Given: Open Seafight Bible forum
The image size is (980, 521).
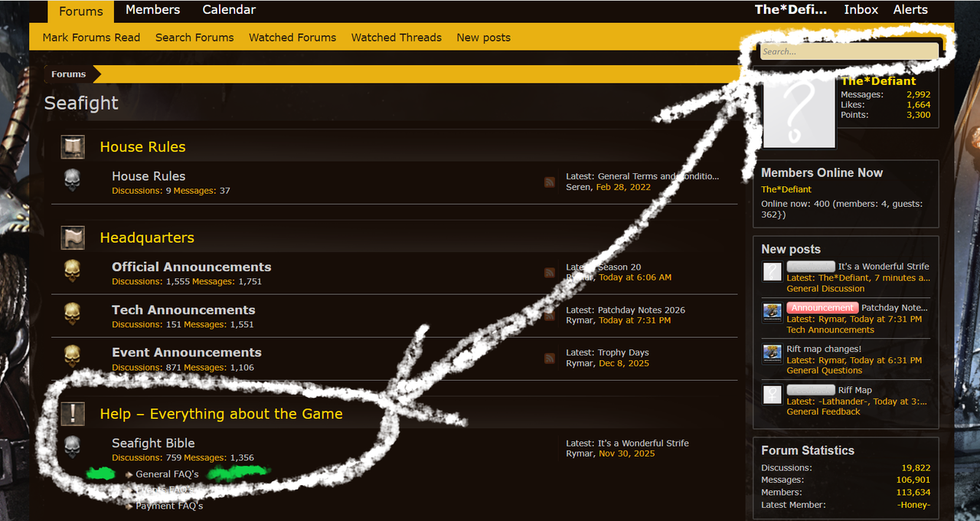Looking at the screenshot, I should coord(153,443).
